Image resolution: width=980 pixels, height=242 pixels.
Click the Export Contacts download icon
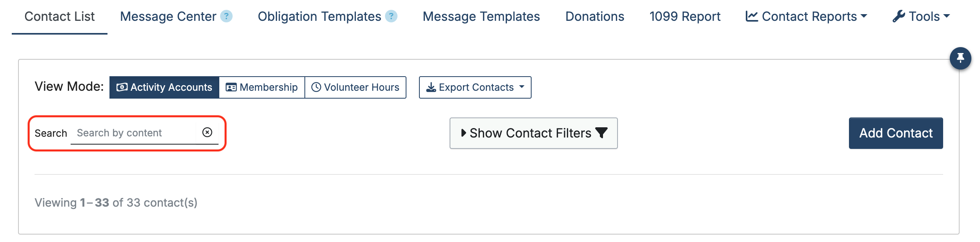tap(431, 87)
